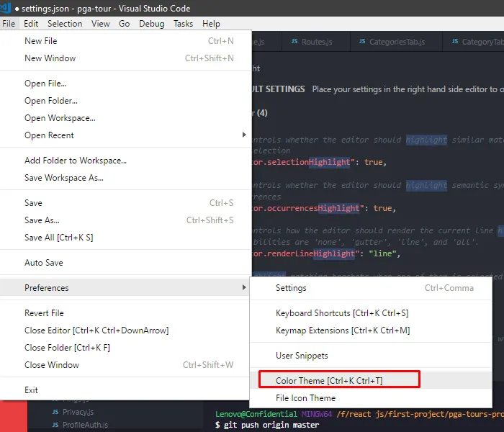Screen dimensions: 504x432
Task: Select Open File... menu entry
Action: [126, 84]
